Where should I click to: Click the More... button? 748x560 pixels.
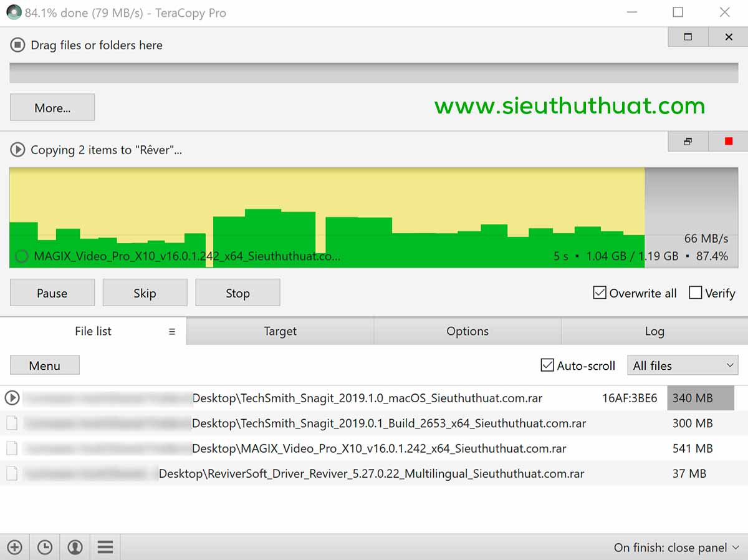52,107
